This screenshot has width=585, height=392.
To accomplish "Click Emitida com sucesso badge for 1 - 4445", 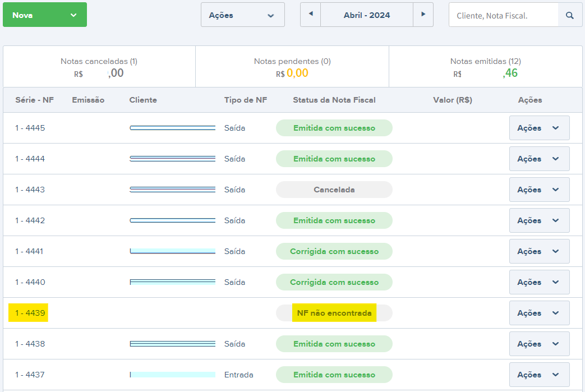I will [334, 128].
